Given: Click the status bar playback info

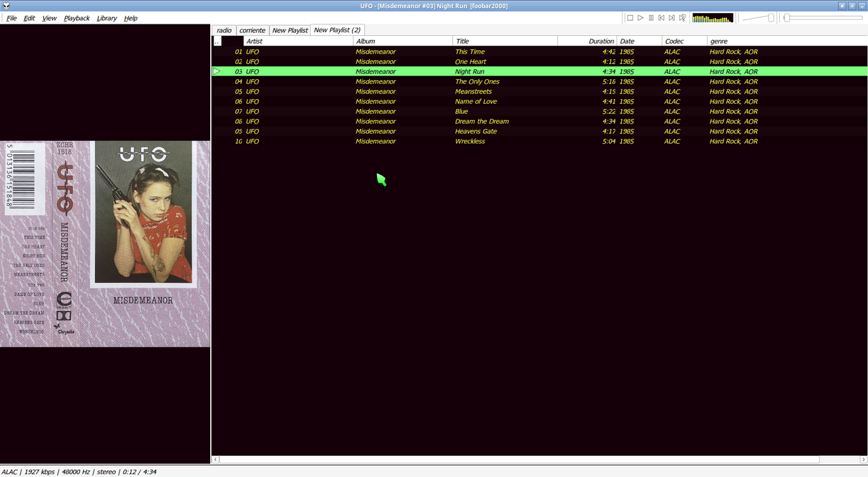Looking at the screenshot, I should click(79, 472).
